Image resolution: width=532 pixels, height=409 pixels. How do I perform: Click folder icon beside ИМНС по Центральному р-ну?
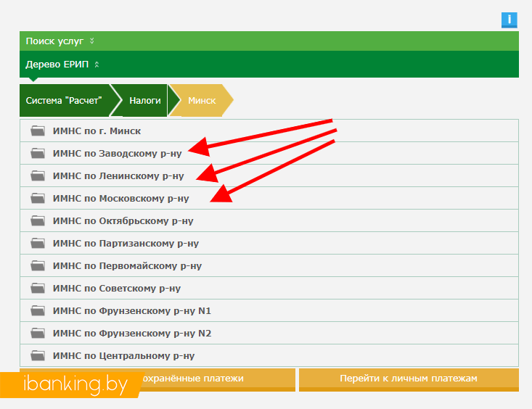coord(38,356)
